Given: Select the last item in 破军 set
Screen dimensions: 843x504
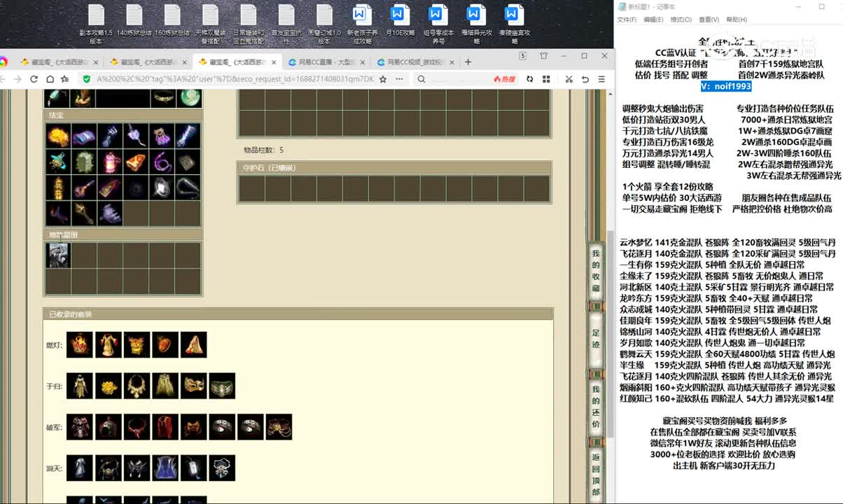Looking at the screenshot, I should [279, 427].
